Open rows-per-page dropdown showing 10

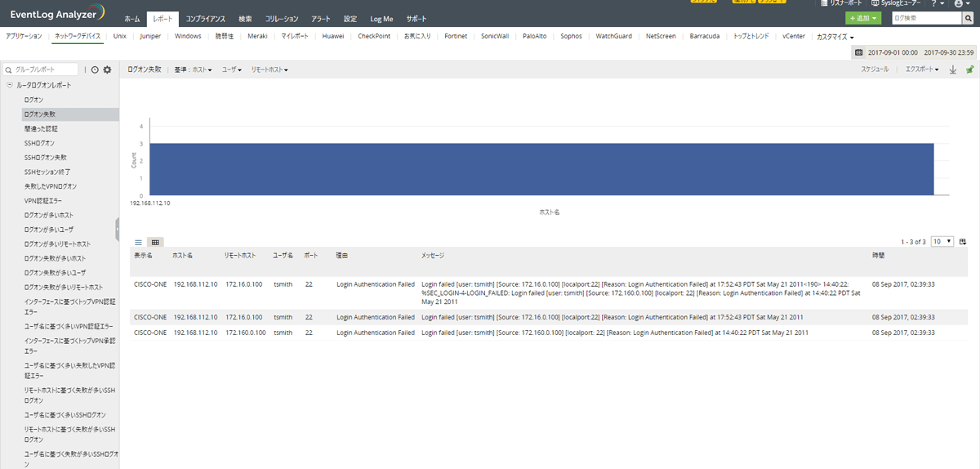942,242
